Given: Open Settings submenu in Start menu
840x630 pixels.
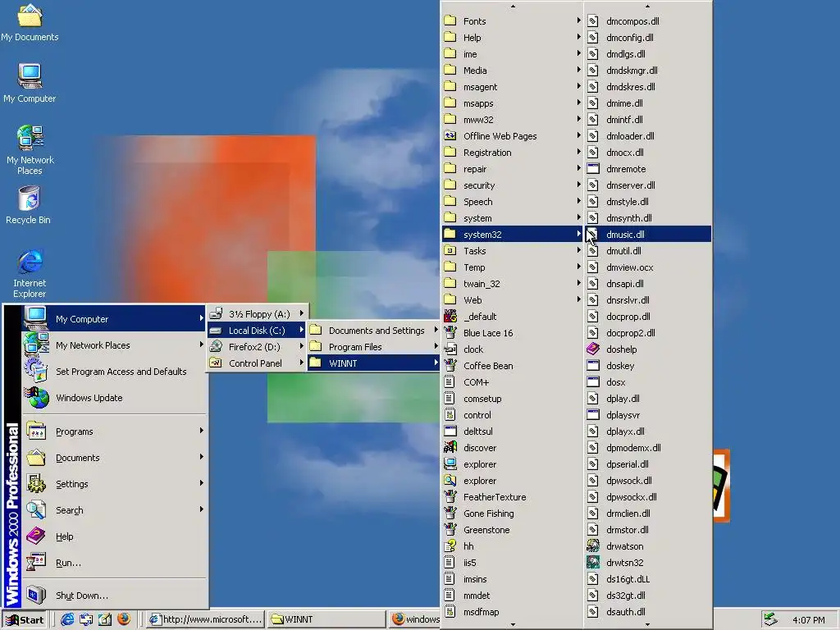Looking at the screenshot, I should tap(113, 484).
